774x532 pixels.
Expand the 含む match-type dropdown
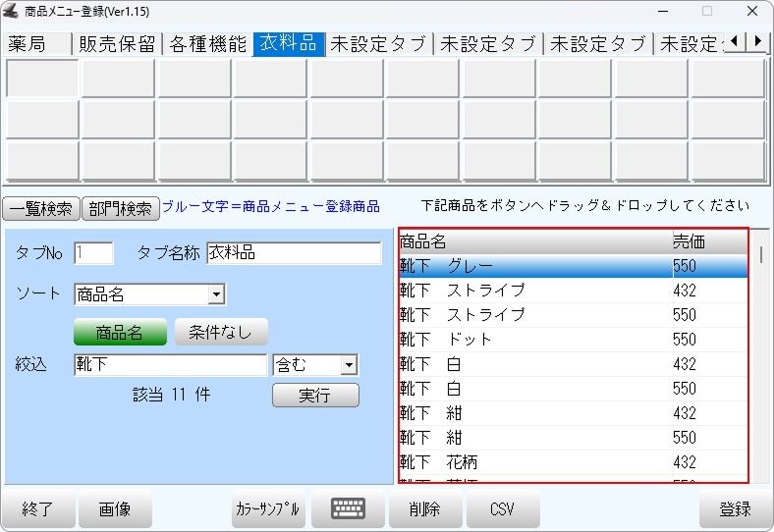(348, 365)
